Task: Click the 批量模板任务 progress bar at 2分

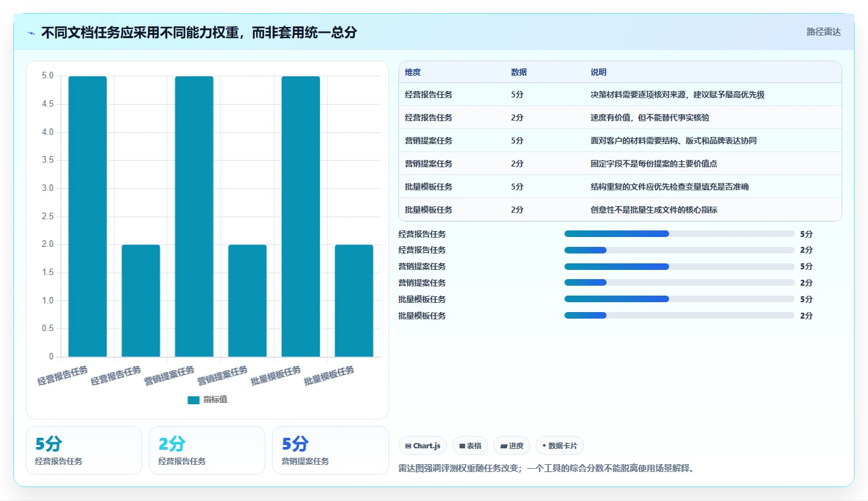Action: (x=680, y=316)
